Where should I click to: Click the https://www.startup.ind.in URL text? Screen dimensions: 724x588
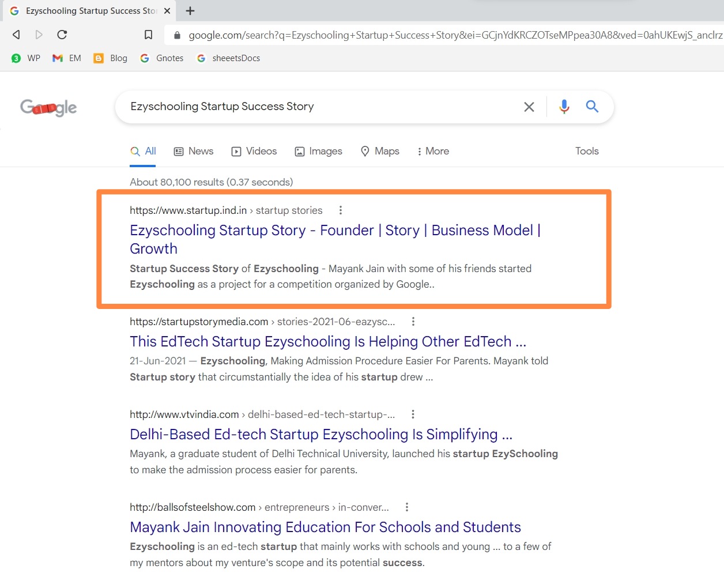coord(188,210)
